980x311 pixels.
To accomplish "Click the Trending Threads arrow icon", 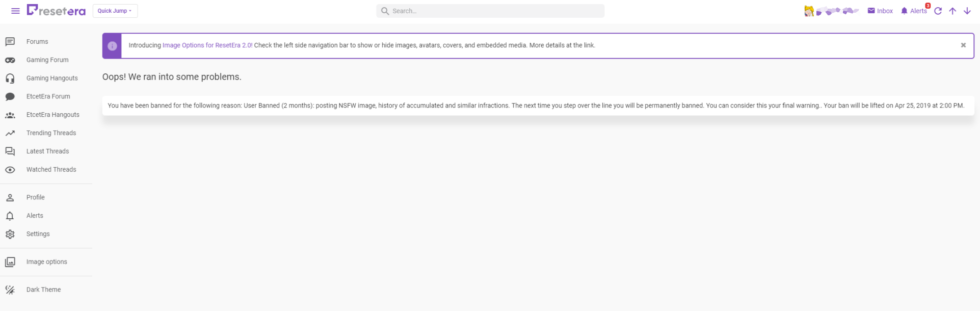I will (x=10, y=133).
